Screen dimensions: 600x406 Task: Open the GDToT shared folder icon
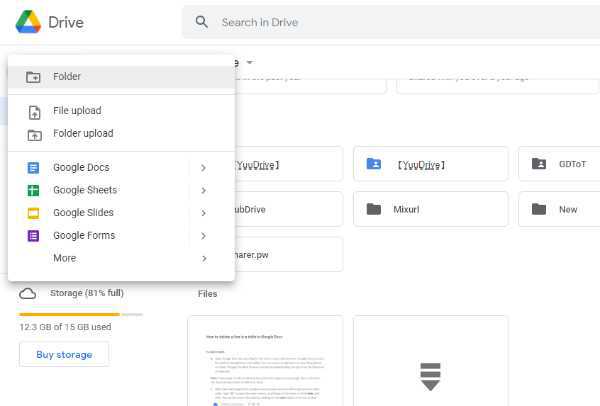click(x=539, y=164)
